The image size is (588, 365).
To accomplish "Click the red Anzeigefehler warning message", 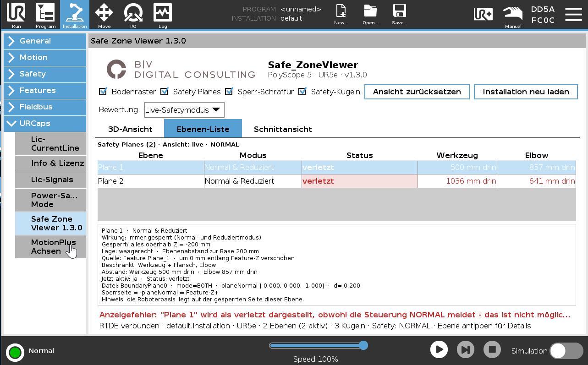I will 335,315.
